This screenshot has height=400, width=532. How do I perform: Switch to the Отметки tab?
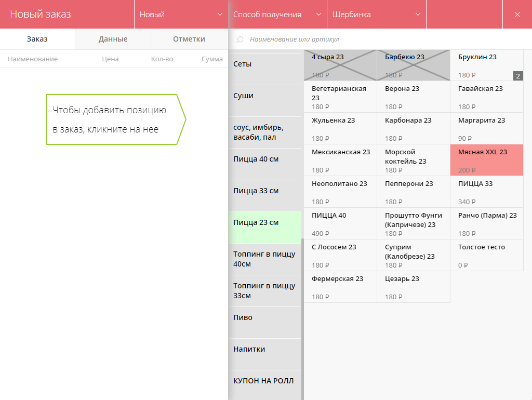point(189,39)
